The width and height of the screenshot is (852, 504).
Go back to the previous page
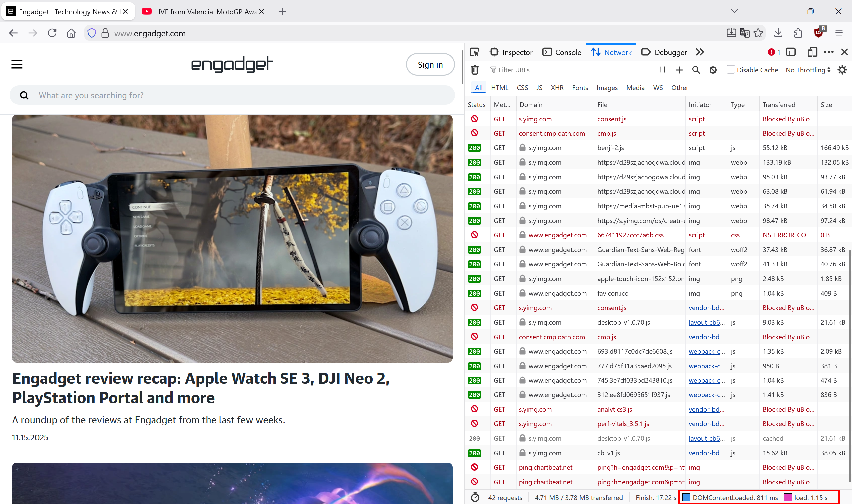(13, 33)
